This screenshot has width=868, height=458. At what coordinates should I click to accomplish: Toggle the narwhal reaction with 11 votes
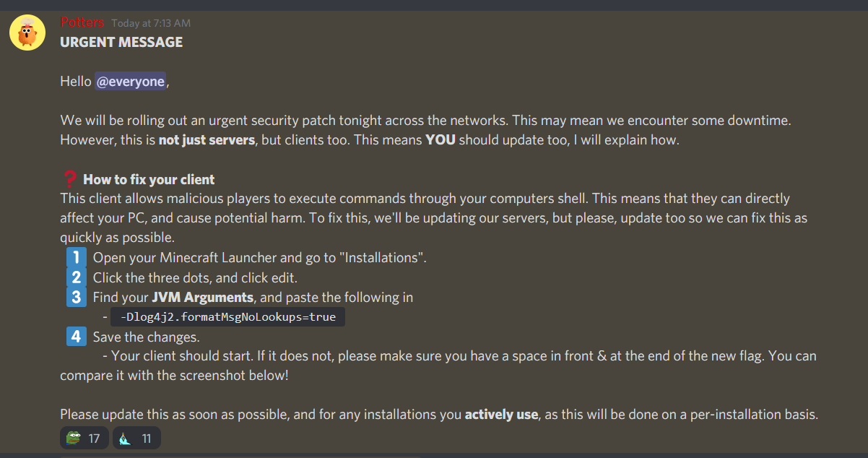136,437
